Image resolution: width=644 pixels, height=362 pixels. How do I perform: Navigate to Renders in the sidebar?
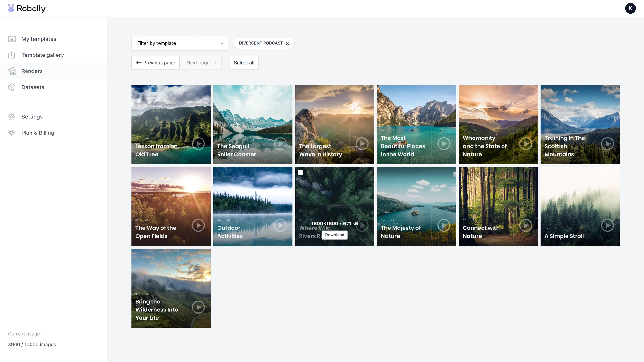pos(32,71)
